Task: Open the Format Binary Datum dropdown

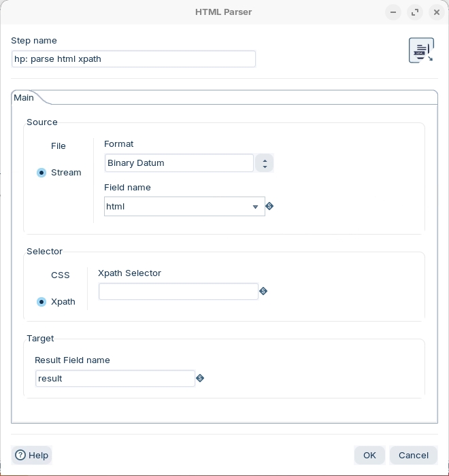Action: 264,163
